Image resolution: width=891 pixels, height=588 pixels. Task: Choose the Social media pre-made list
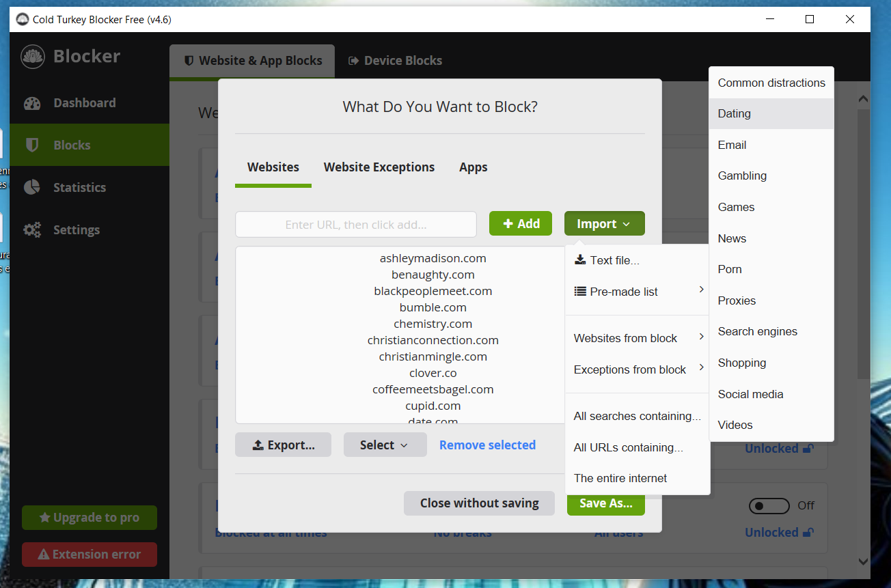coord(771,394)
